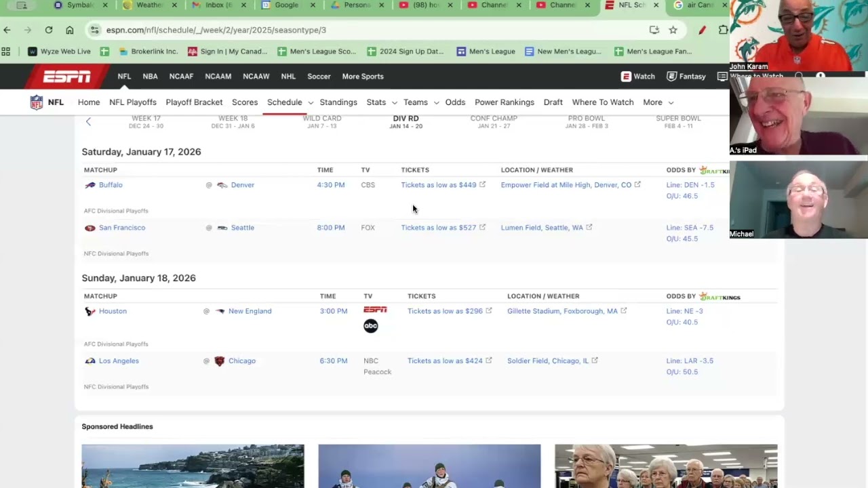Select the DIV RD week tab
868x488 pixels.
coord(406,122)
